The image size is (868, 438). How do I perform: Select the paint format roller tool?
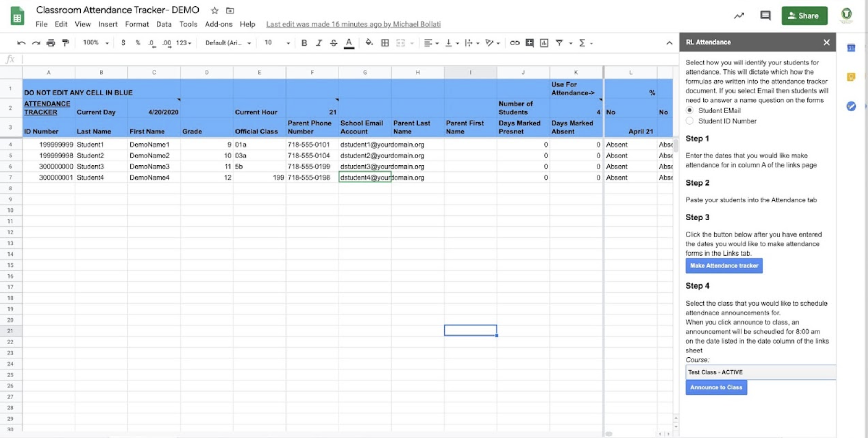(x=65, y=43)
